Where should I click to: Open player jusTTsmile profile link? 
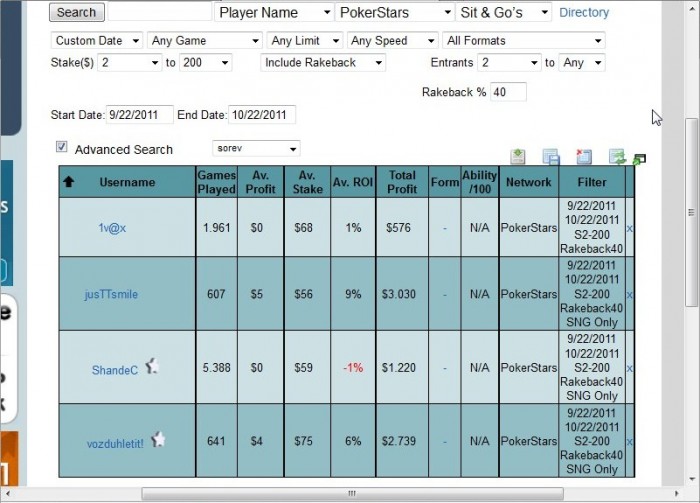click(x=111, y=295)
